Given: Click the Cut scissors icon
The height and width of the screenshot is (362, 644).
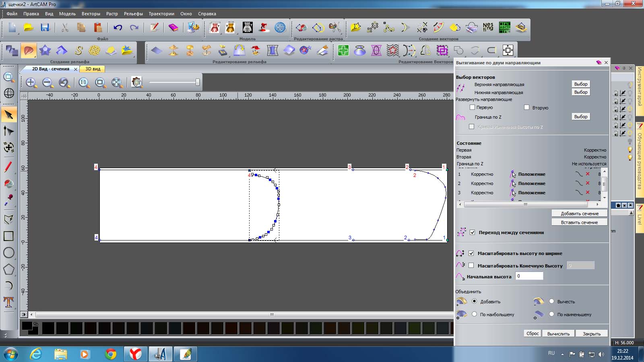Looking at the screenshot, I should [64, 27].
